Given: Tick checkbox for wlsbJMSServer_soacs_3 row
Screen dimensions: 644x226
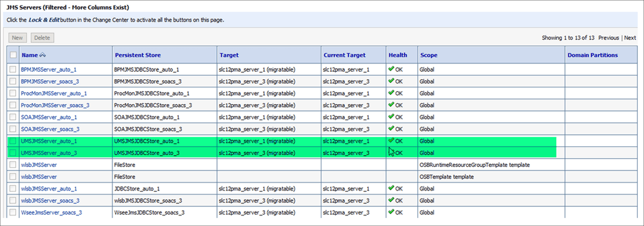Looking at the screenshot, I should pyautogui.click(x=13, y=201).
